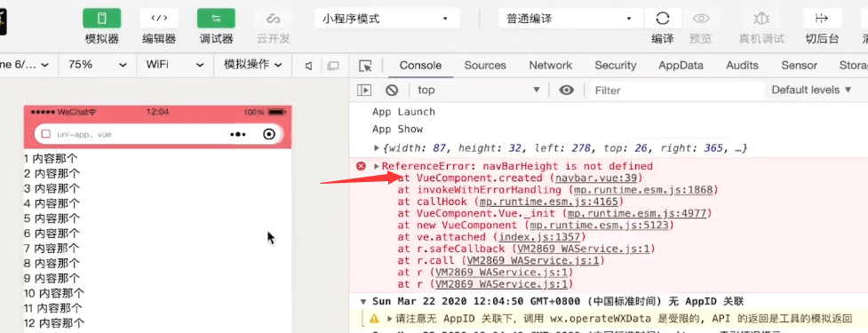Switch to the Sources tab

[485, 66]
